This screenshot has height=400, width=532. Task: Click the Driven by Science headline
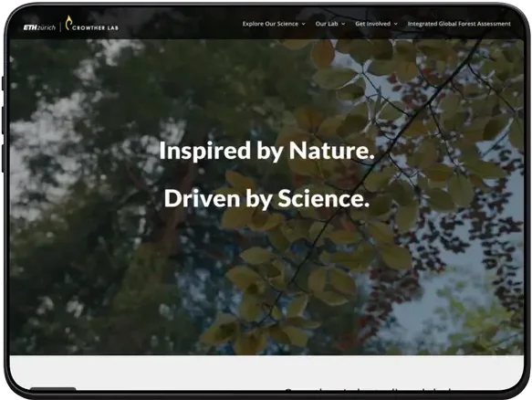(x=266, y=198)
